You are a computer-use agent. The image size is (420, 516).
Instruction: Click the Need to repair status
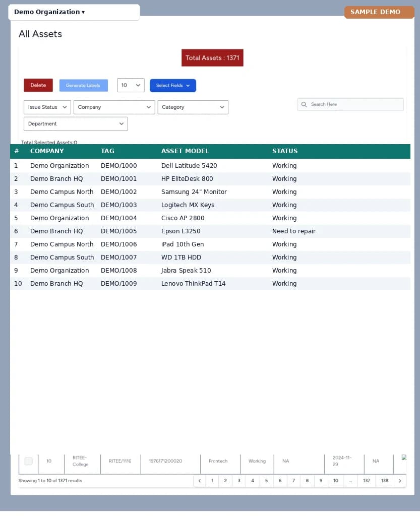point(293,231)
